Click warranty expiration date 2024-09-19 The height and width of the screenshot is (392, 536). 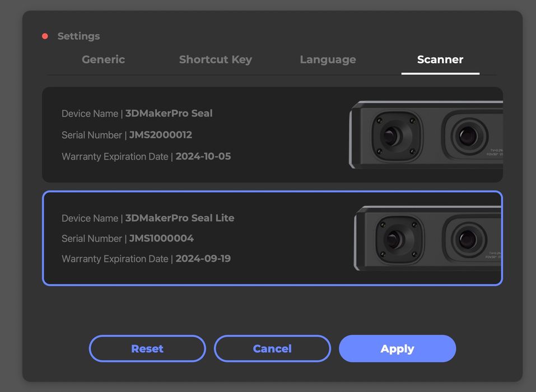coord(203,259)
